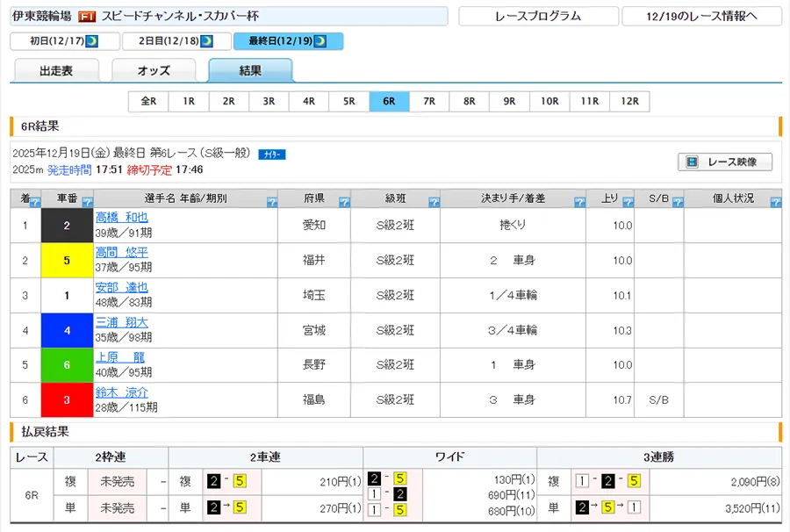790x532 pixels.
Task: Click the red F1 grade icon
Action: (x=87, y=17)
